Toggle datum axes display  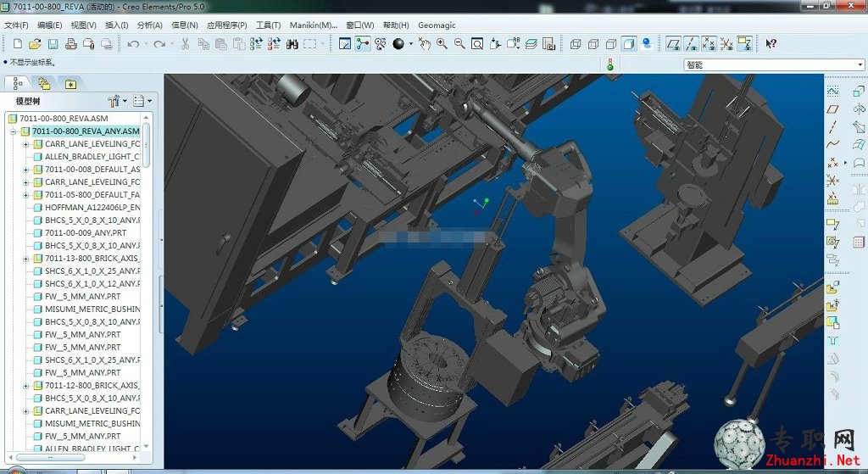691,44
